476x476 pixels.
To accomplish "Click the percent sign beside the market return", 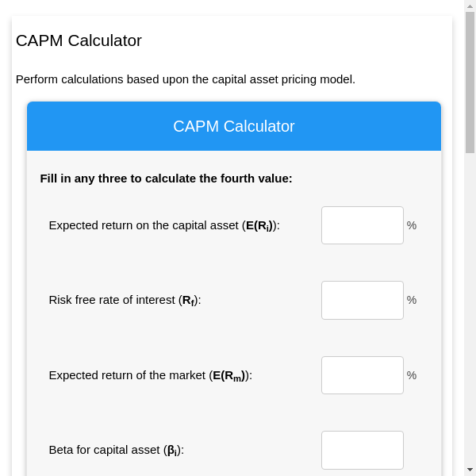I will [412, 375].
